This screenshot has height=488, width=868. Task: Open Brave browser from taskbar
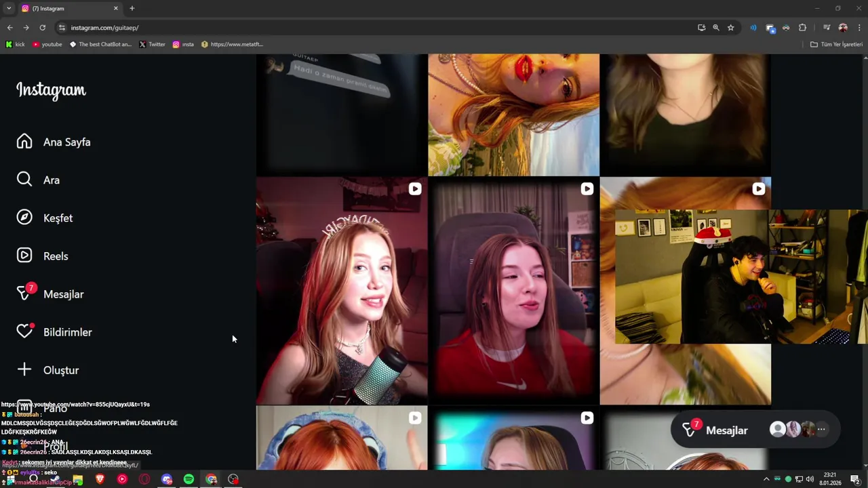point(100,479)
